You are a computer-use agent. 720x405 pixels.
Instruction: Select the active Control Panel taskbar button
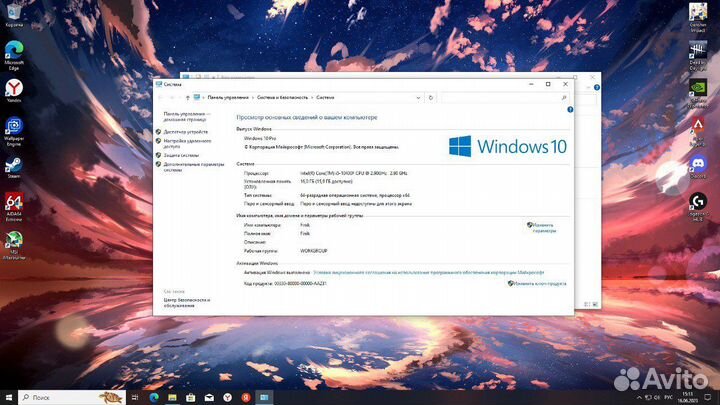(x=264, y=397)
